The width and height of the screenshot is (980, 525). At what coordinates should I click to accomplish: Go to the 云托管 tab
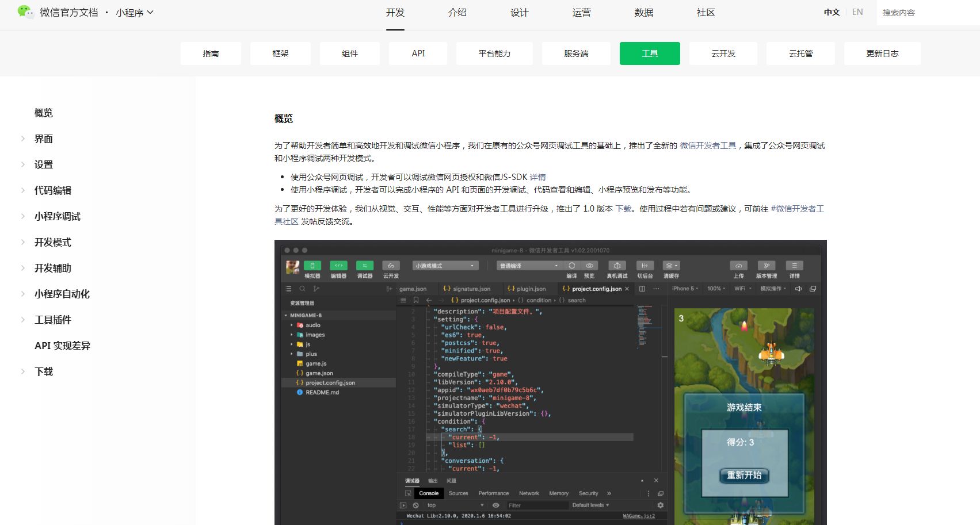pos(800,53)
